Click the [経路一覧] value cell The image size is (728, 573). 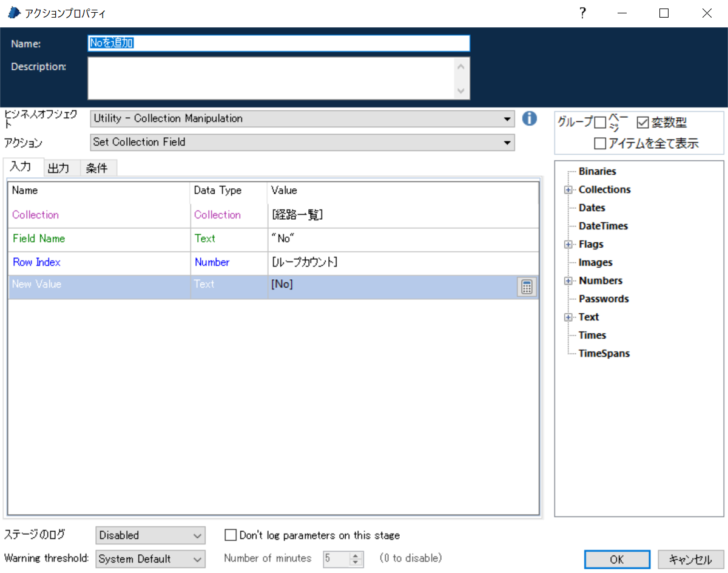(403, 215)
